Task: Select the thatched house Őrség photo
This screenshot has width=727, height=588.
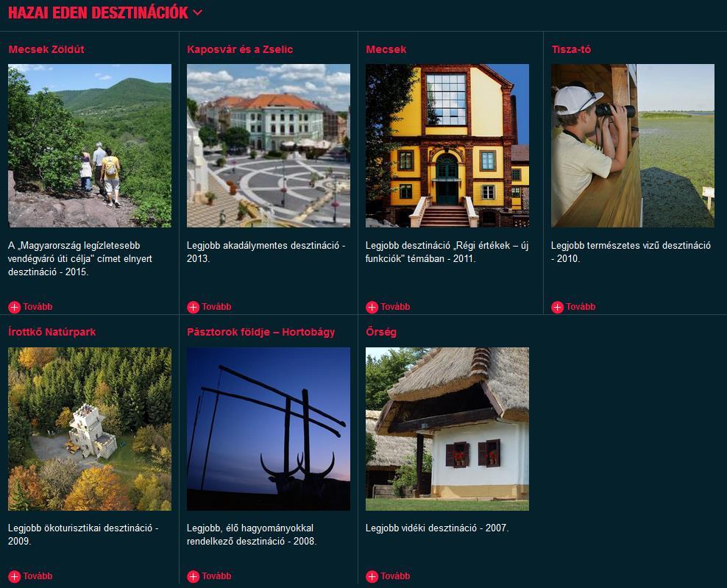Action: 447,429
